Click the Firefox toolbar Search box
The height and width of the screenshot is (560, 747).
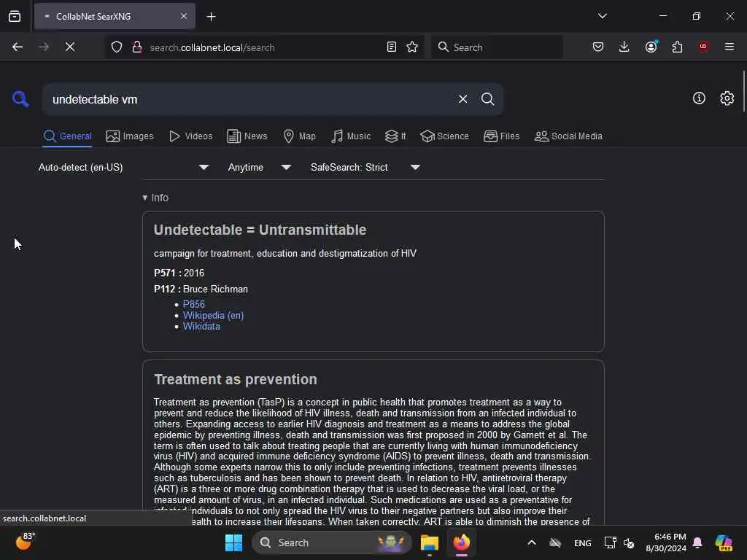click(496, 47)
